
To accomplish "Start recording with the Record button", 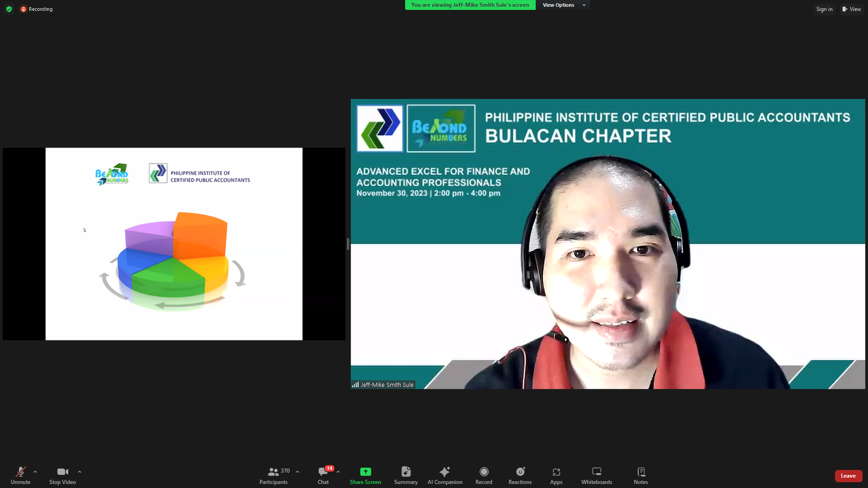I will tap(483, 475).
